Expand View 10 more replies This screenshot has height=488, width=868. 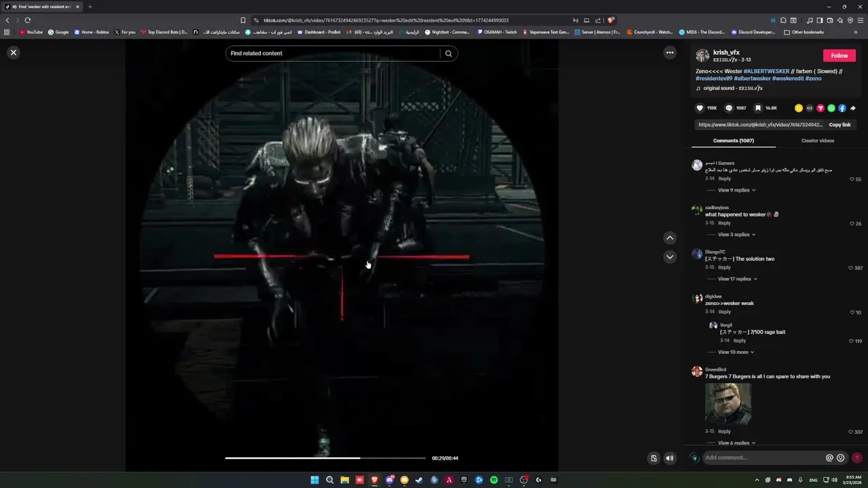[736, 352]
